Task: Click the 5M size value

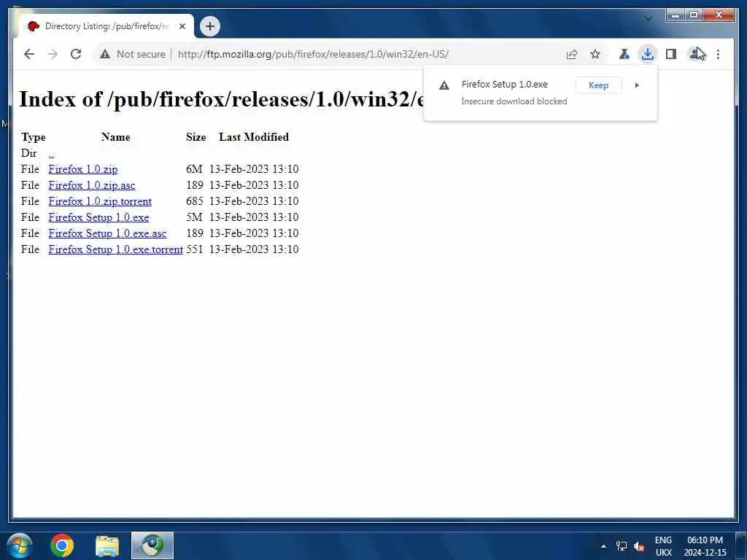Action: pos(194,217)
